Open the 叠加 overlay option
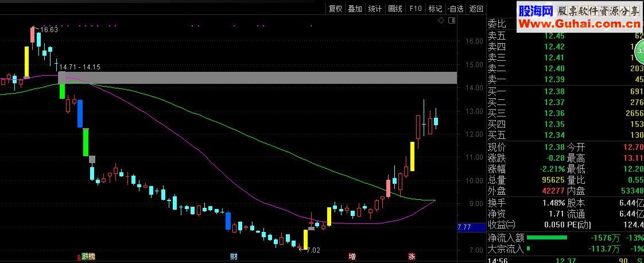 pyautogui.click(x=355, y=9)
